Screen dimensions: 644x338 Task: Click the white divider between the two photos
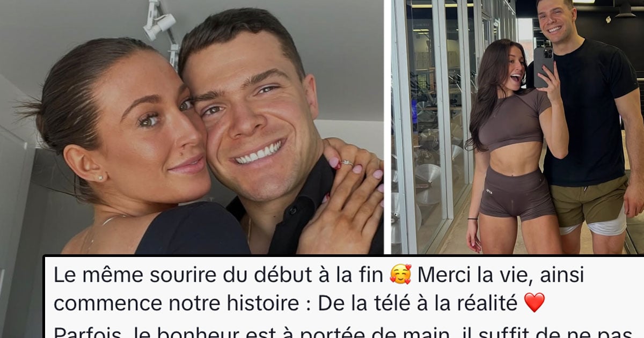coord(387,127)
